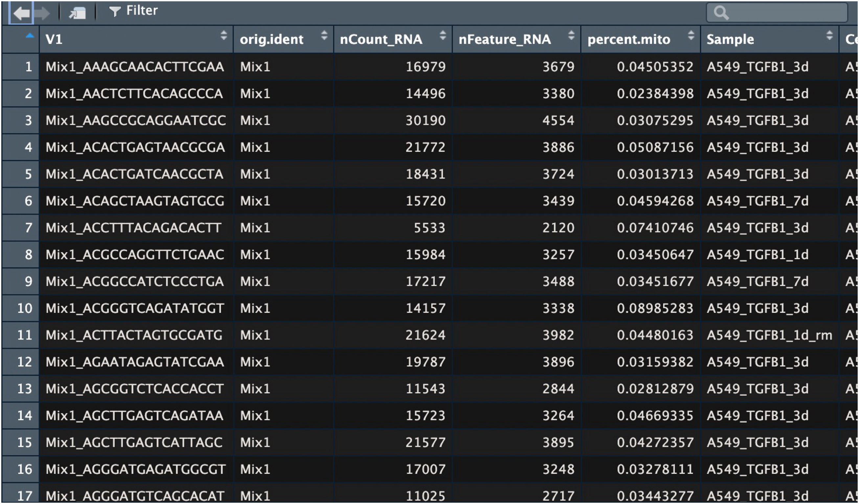Click nCount_RNA value 30190
Viewport: 859px width, 504px height.
tap(425, 120)
